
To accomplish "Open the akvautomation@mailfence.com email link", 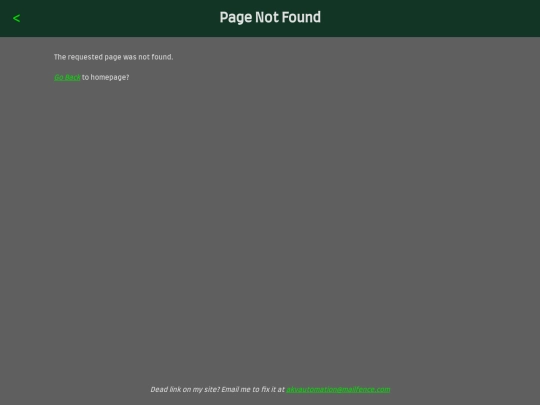I will click(x=338, y=390).
